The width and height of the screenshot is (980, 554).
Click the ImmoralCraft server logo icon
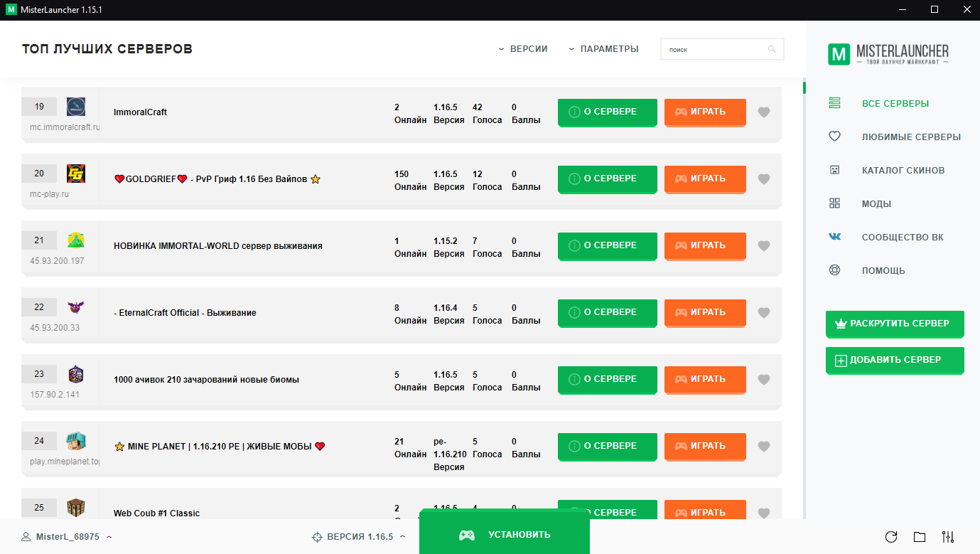pos(76,107)
